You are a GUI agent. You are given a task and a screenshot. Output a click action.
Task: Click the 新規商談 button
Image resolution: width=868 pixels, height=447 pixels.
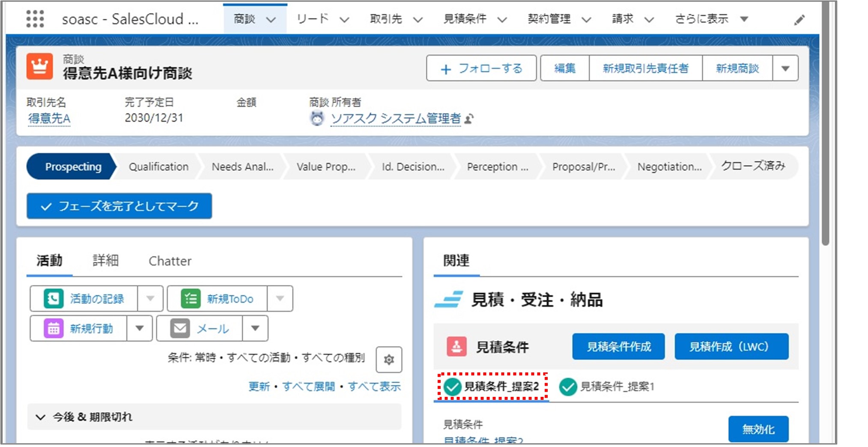pos(737,68)
